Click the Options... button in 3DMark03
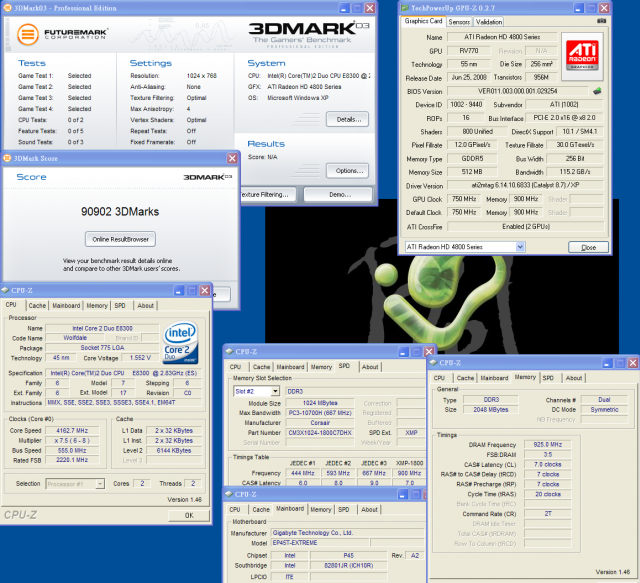 click(x=348, y=171)
